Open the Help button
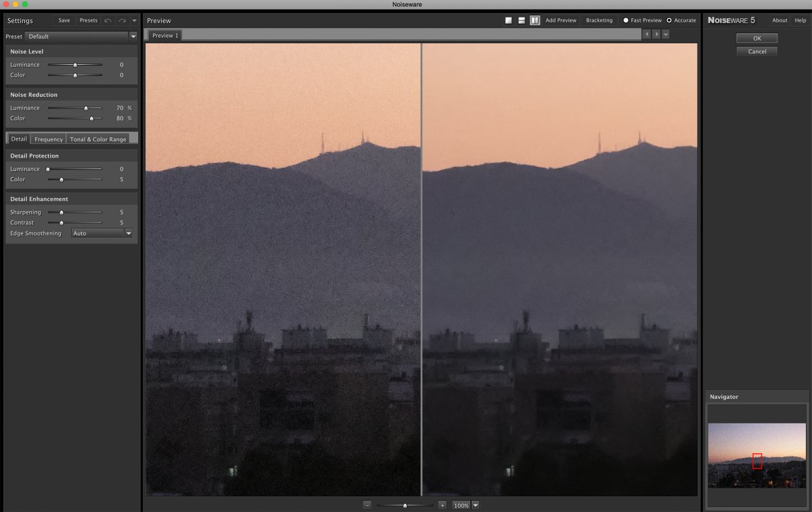The height and width of the screenshot is (512, 812). (800, 20)
